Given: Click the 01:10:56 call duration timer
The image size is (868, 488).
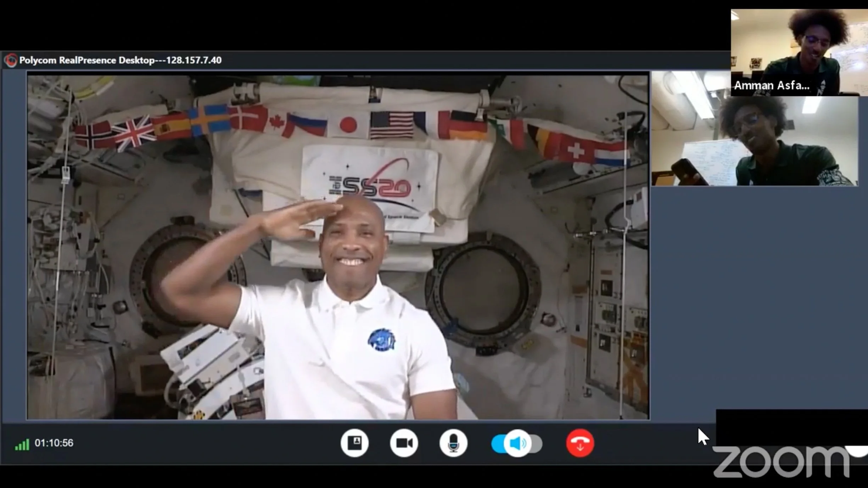Looking at the screenshot, I should [54, 443].
